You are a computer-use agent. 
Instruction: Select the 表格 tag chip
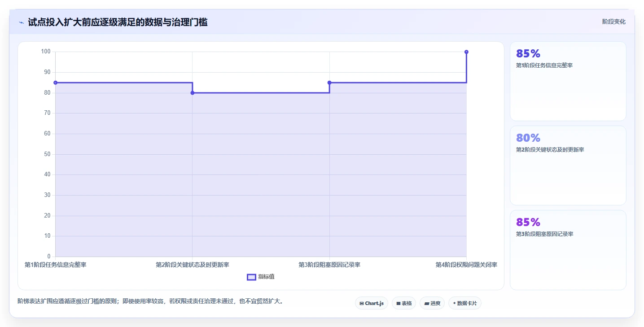pos(404,303)
